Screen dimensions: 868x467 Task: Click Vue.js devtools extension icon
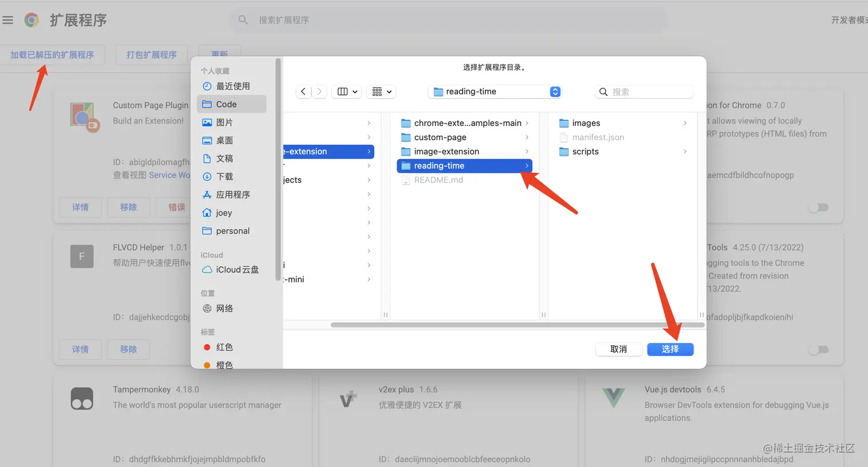coord(614,398)
